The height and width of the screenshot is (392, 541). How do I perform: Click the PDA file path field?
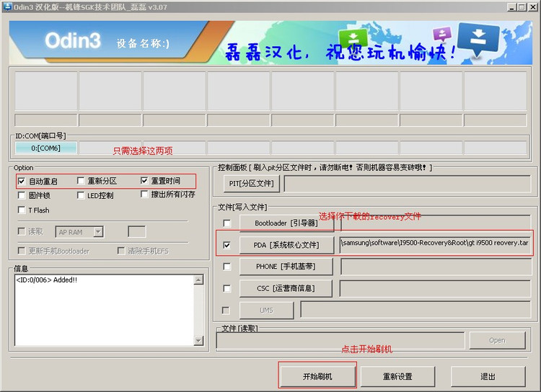click(436, 245)
